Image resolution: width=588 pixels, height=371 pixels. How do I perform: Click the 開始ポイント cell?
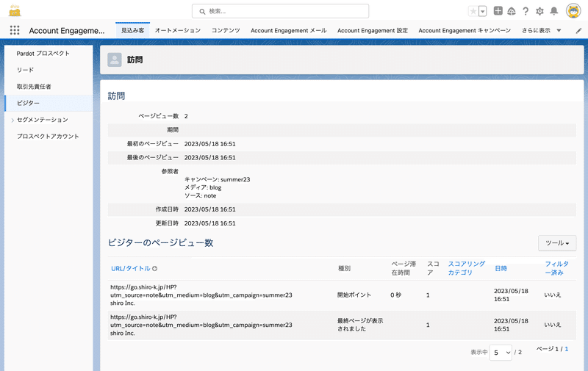tap(354, 295)
